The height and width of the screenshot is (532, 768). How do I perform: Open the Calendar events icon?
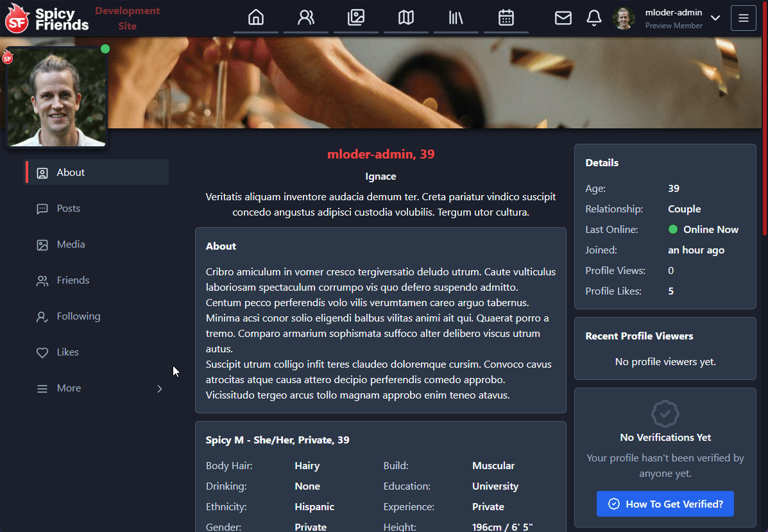(x=506, y=18)
